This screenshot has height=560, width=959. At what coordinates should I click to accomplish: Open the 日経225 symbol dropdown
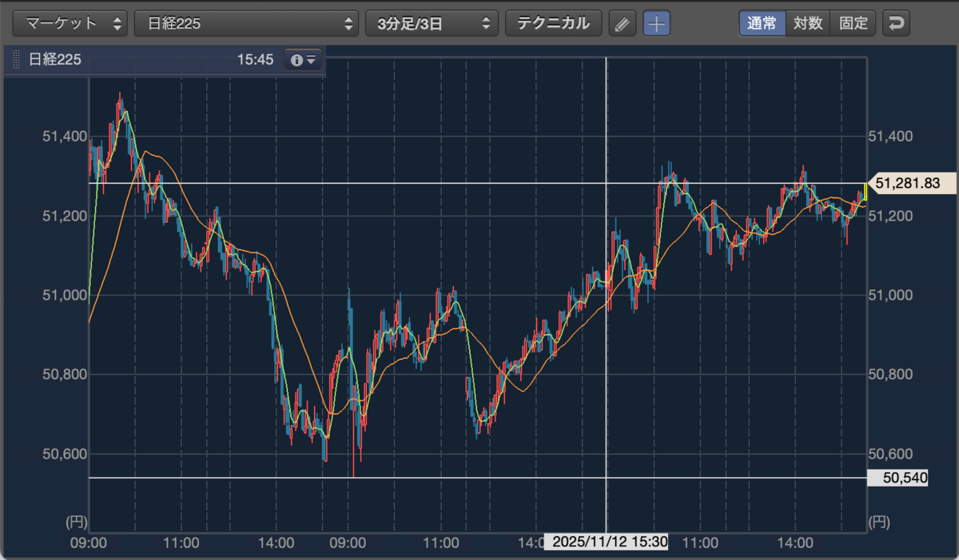[246, 23]
